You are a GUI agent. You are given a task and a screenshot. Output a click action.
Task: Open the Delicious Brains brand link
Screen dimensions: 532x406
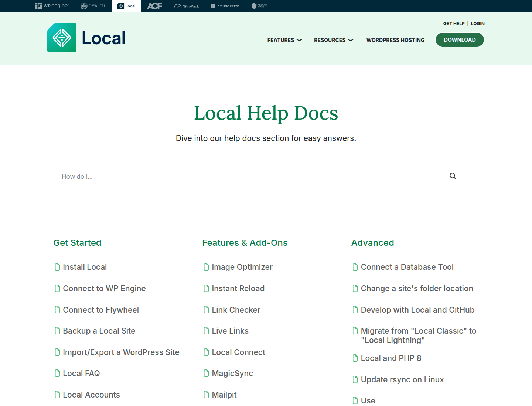pos(259,6)
